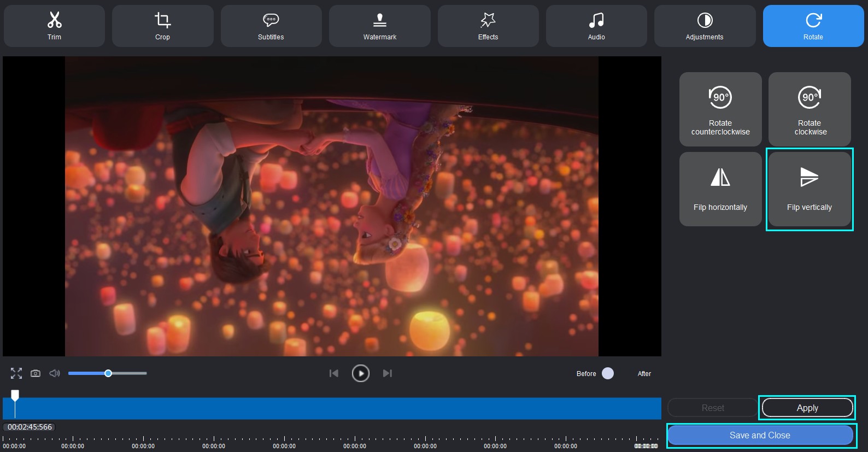Play the video preview
This screenshot has width=868, height=452.
(x=361, y=373)
